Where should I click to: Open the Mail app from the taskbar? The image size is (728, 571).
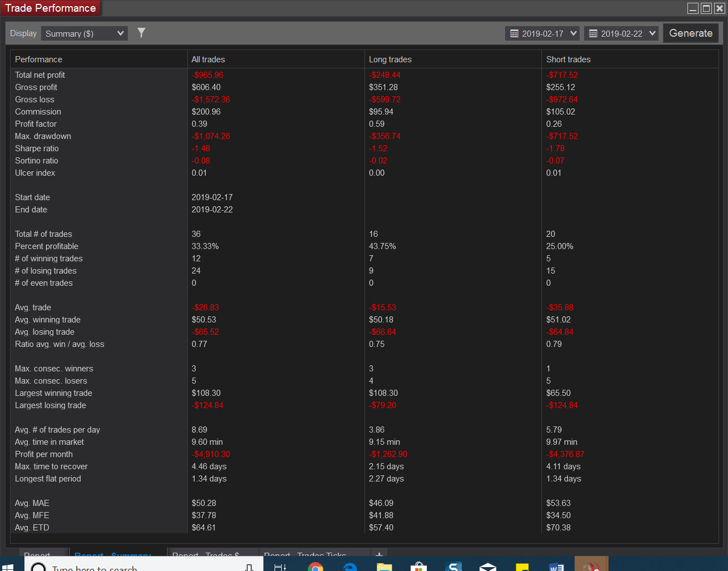tap(487, 566)
